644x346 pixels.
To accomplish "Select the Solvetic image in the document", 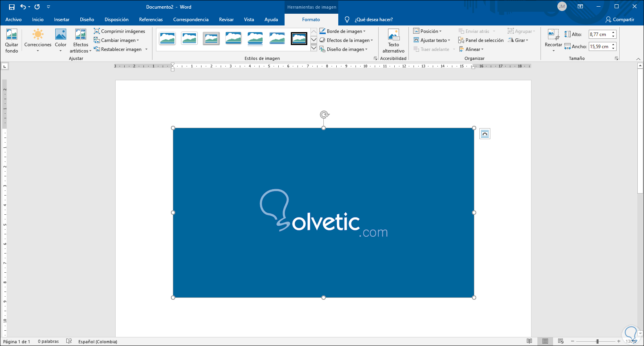I will (x=323, y=213).
